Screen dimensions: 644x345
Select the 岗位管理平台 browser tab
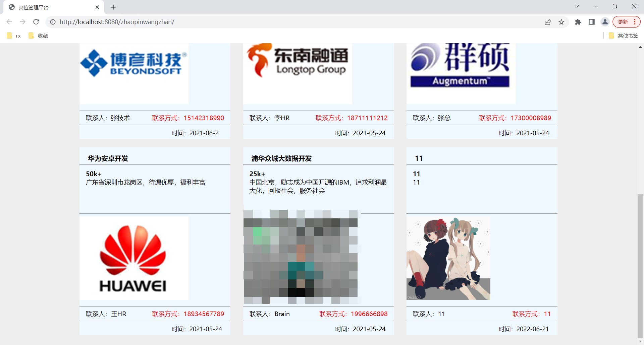click(x=54, y=7)
